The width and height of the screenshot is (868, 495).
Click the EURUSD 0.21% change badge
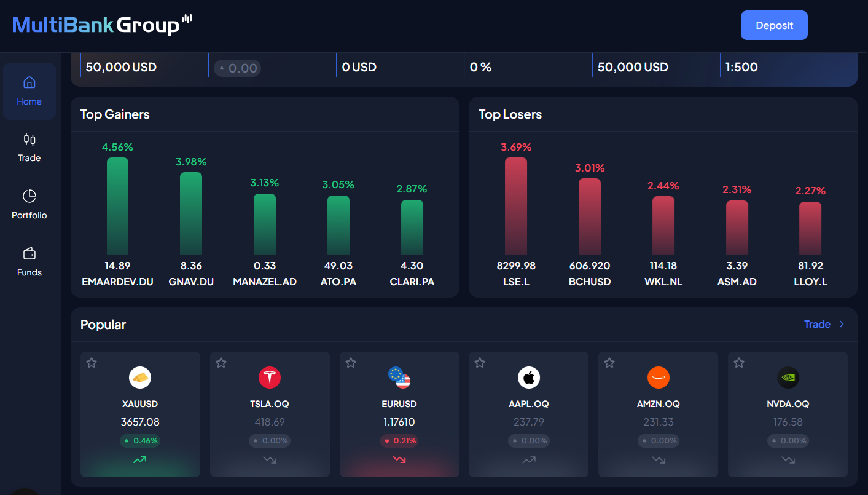pyautogui.click(x=399, y=440)
